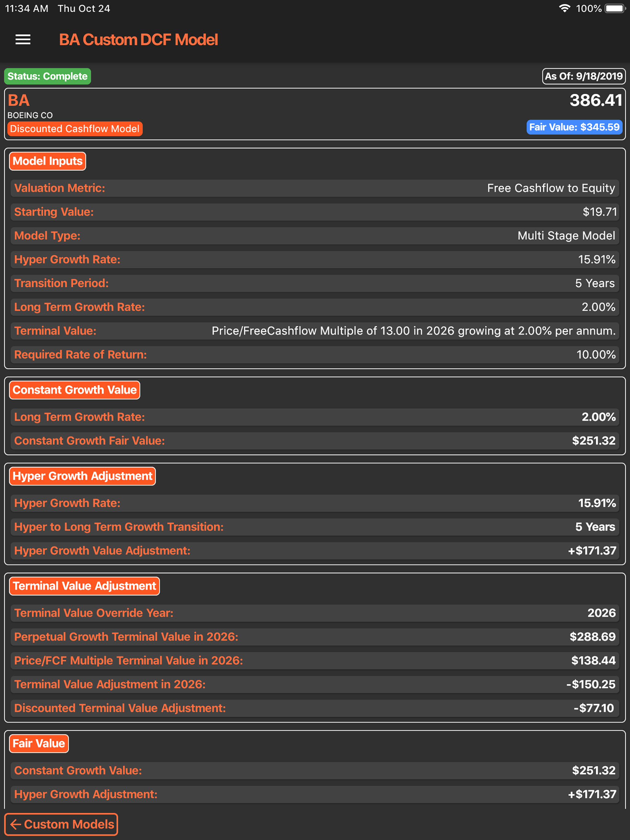The height and width of the screenshot is (840, 630).
Task: Select the Model Inputs section header
Action: [47, 161]
